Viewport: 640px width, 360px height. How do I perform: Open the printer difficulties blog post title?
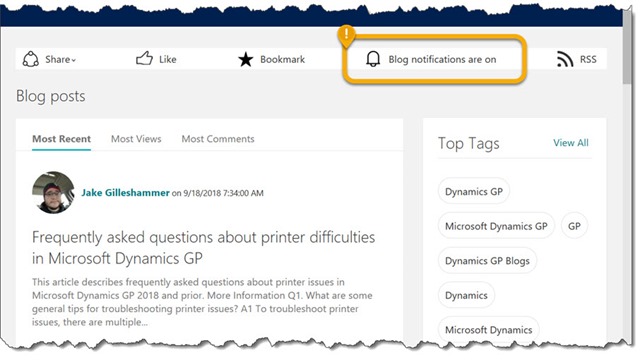click(x=204, y=248)
